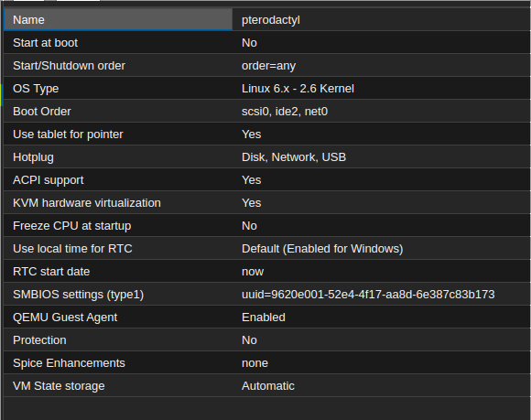Select the QEMU Guest Agent row
Screen dimensions: 531x420
click(266, 318)
